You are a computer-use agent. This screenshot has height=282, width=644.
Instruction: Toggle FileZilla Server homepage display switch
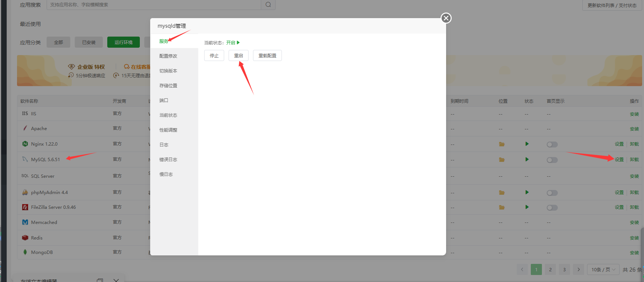552,208
